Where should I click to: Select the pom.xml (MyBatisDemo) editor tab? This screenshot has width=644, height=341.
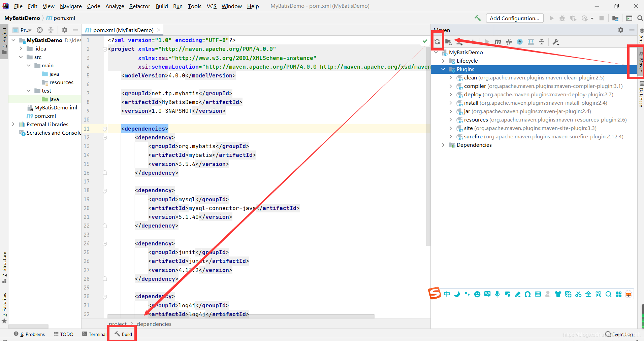(123, 30)
